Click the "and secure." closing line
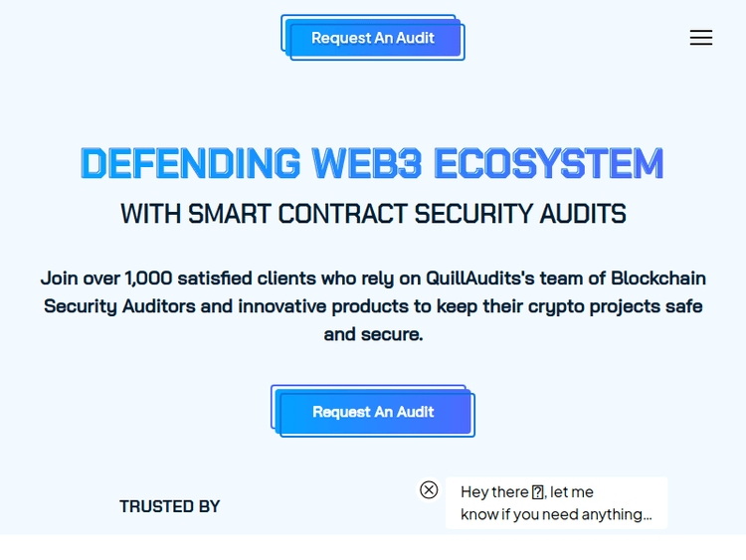This screenshot has height=560, width=746. point(373,334)
